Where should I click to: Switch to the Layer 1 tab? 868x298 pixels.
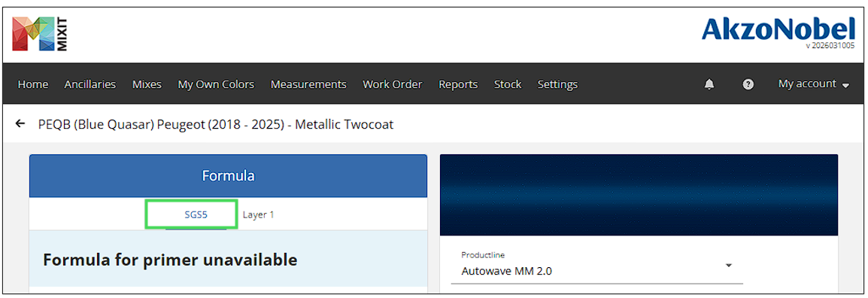259,214
